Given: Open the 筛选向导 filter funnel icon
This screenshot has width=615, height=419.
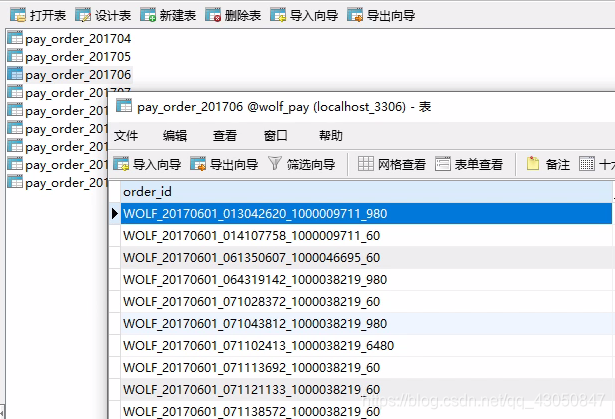Looking at the screenshot, I should [x=275, y=163].
